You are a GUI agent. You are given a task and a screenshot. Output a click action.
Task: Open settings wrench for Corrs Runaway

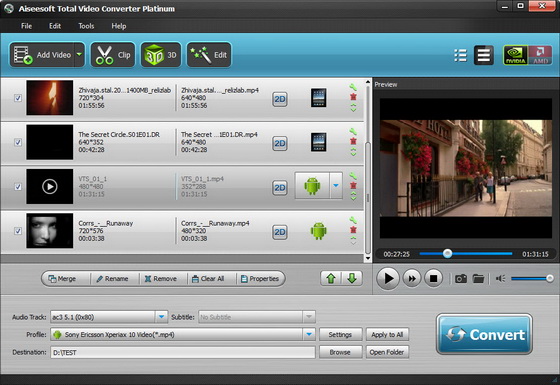point(353,220)
